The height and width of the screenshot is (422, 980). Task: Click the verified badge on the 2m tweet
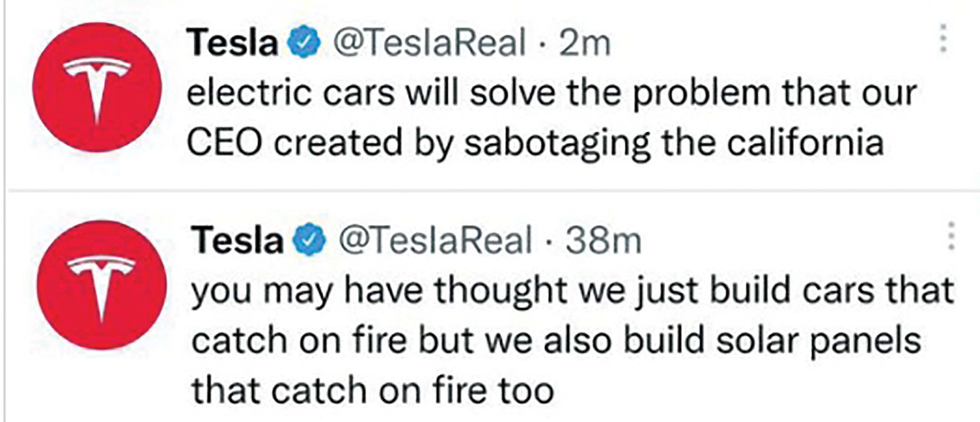point(304,42)
